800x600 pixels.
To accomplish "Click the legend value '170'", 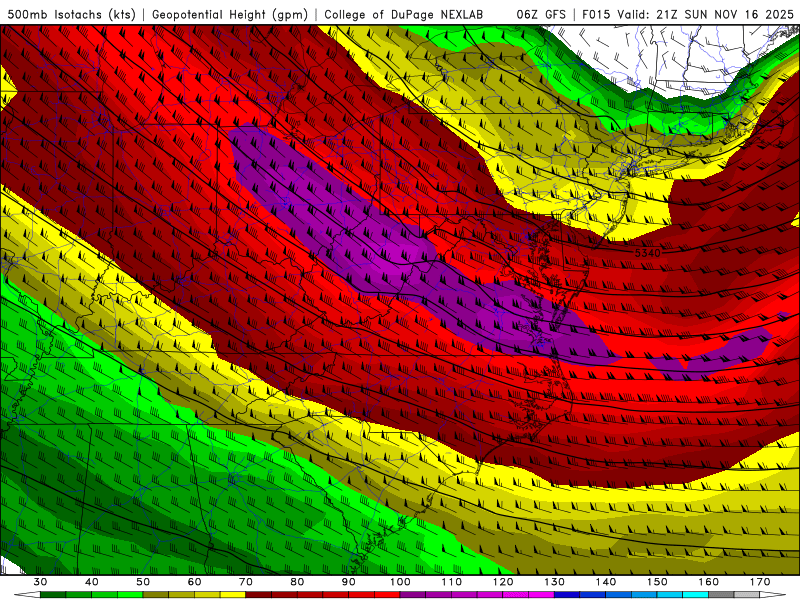I will (x=760, y=582).
